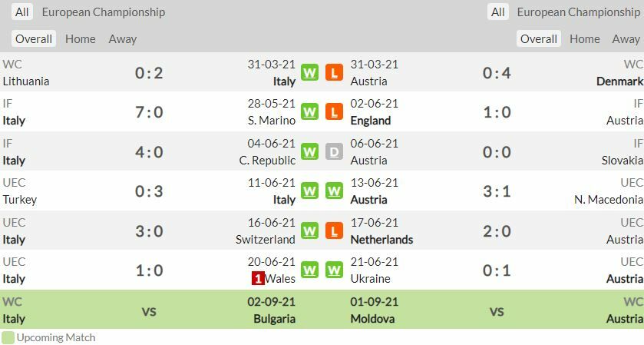Image resolution: width=644 pixels, height=345 pixels.
Task: Open the left Home tab
Action: (81, 39)
